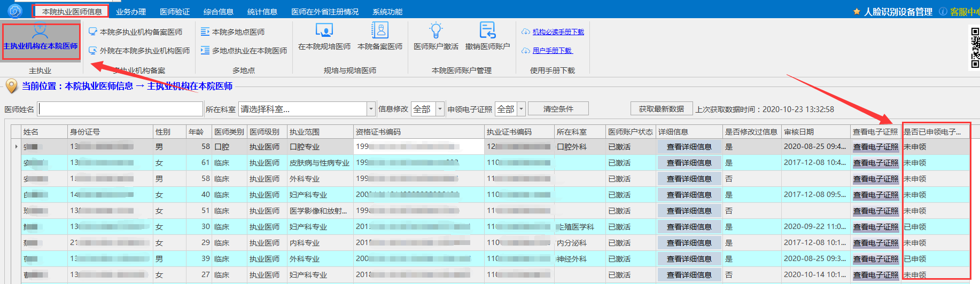Viewport: 980px width, 284px height.
Task: Click the 主执业机构在本院医师 ribbon icon
Action: click(x=40, y=32)
